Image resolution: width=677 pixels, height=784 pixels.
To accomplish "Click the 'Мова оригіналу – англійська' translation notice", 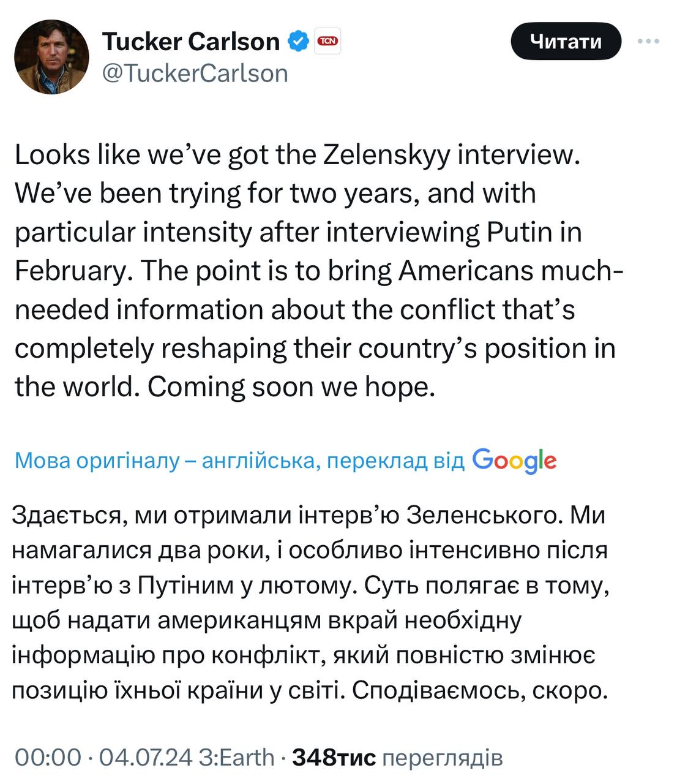I will (239, 461).
